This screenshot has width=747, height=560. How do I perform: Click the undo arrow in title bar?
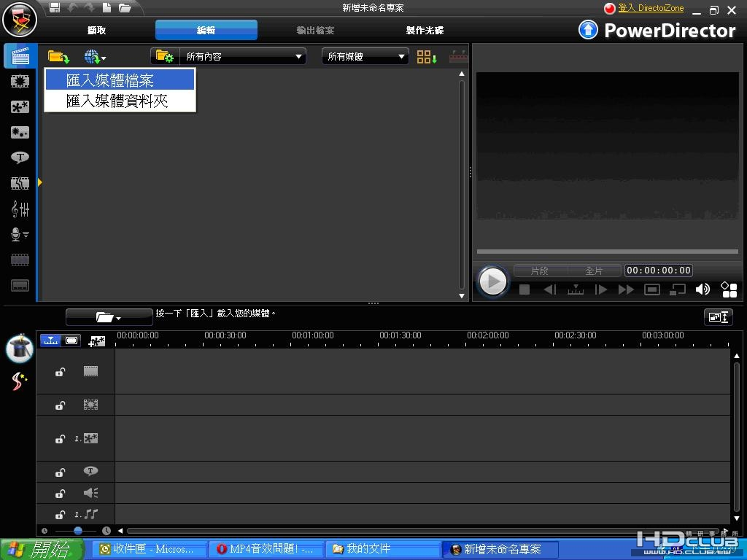click(72, 7)
